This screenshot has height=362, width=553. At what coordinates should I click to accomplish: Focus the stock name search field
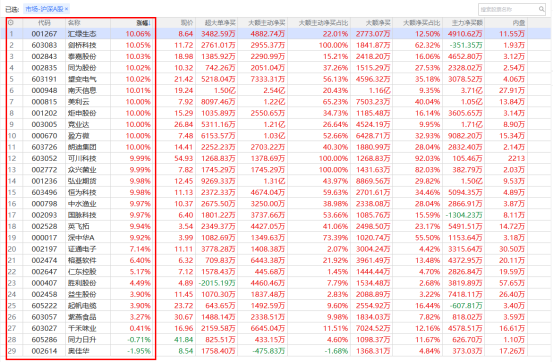pyautogui.click(x=508, y=9)
